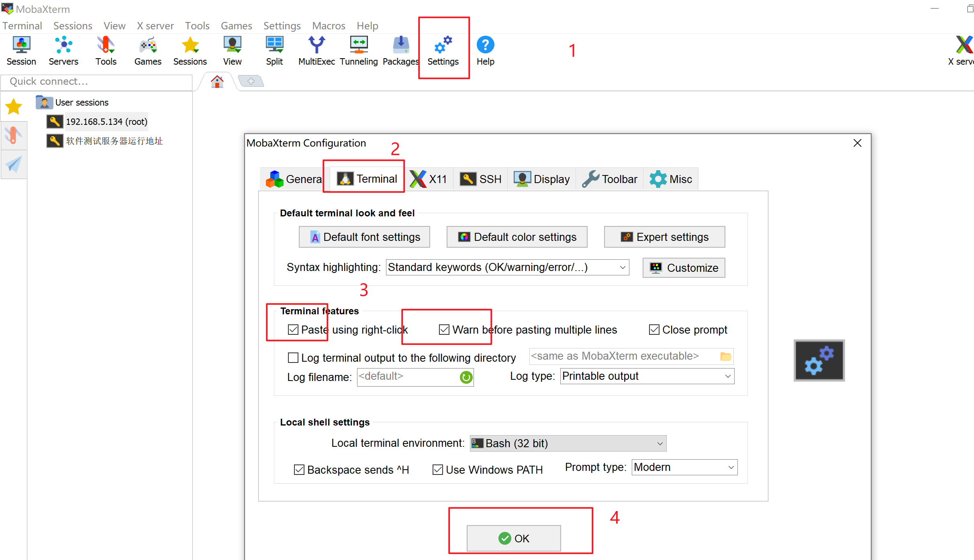This screenshot has width=974, height=560.
Task: Click the Help toolbar icon
Action: (485, 51)
